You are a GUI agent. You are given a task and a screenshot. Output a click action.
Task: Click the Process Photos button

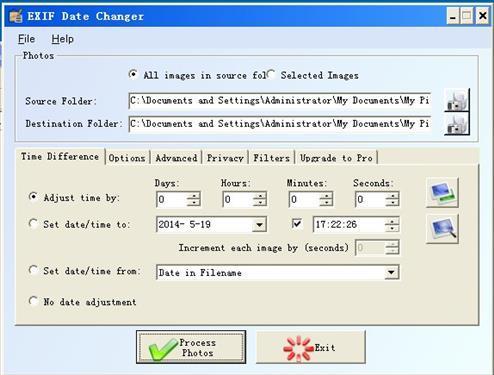pos(191,347)
